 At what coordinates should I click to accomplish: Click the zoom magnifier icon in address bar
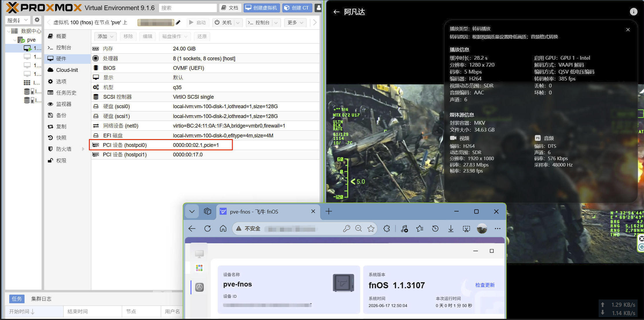[x=359, y=229]
